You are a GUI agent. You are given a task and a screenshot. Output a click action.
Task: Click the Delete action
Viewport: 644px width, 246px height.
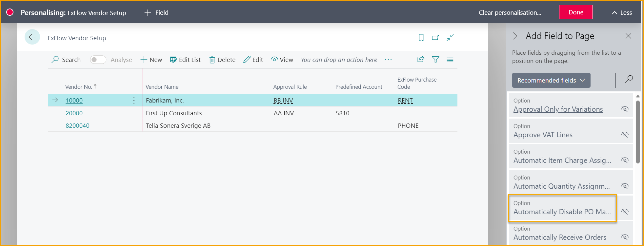tap(222, 60)
